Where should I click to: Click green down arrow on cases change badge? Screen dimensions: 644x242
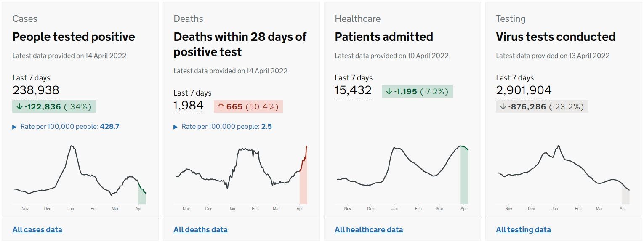19,107
